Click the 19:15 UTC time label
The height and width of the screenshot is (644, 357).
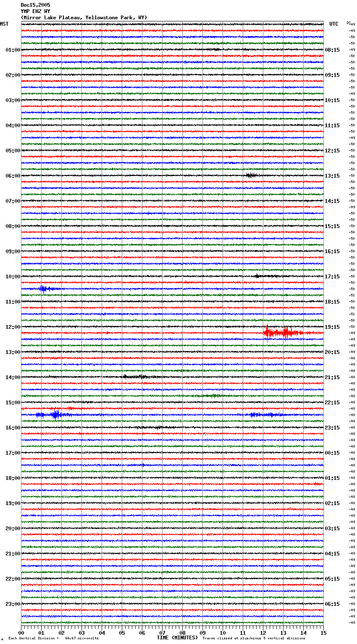[332, 327]
